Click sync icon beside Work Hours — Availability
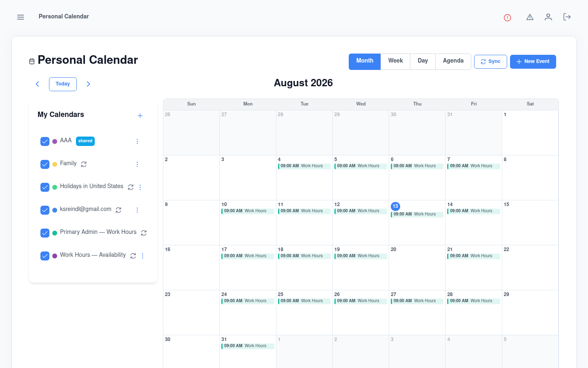The height and width of the screenshot is (368, 588). (133, 256)
